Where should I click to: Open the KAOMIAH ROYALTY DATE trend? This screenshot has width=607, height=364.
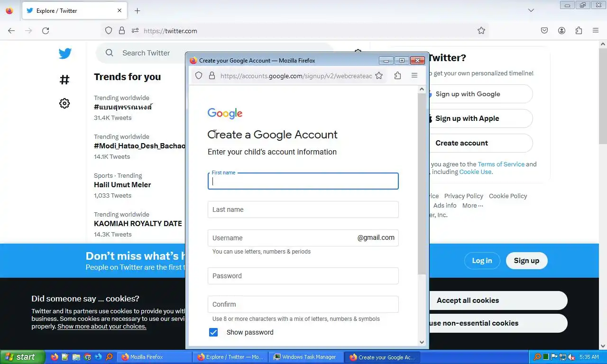point(138,224)
